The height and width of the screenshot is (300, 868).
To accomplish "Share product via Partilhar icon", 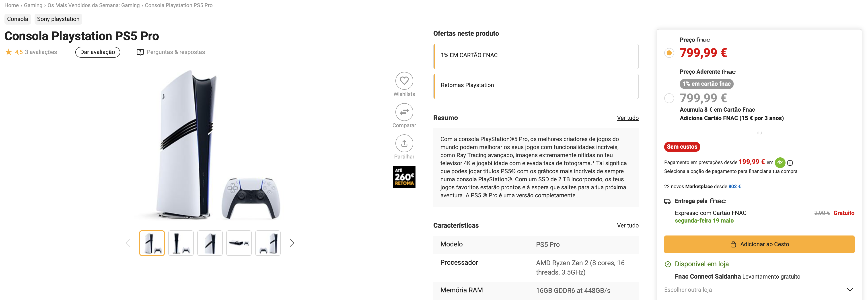I will [404, 144].
